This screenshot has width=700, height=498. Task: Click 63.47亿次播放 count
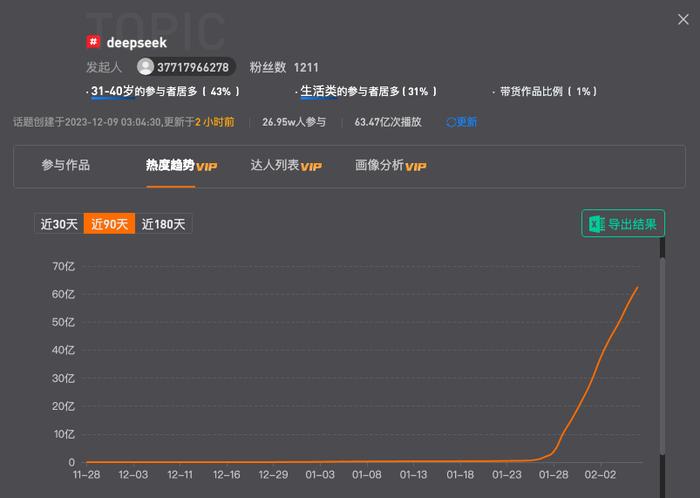pyautogui.click(x=388, y=122)
